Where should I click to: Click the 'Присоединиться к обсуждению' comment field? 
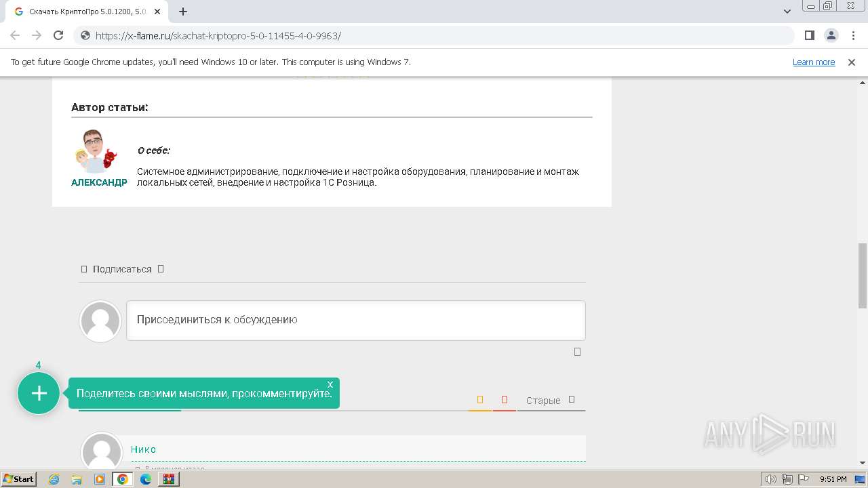coord(356,320)
